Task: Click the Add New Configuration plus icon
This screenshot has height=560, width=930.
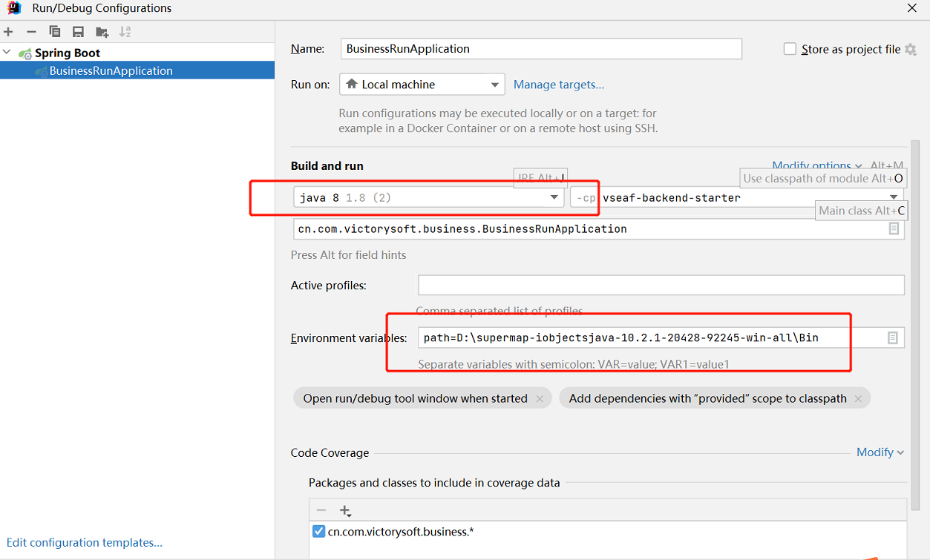Action: (9, 32)
